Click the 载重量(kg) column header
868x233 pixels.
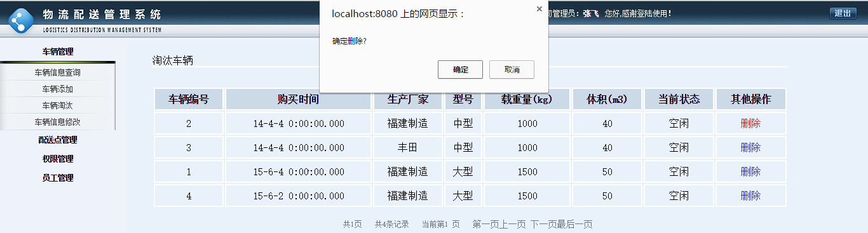[x=527, y=99]
